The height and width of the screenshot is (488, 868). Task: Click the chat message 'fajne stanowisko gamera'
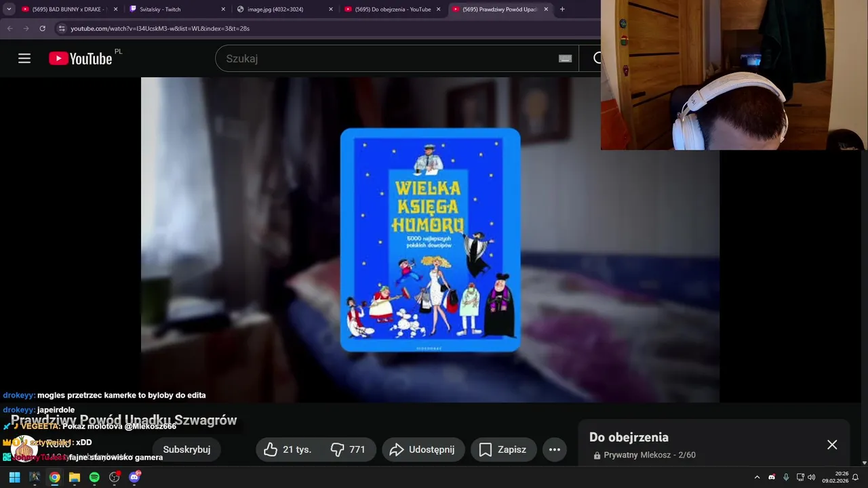(116, 457)
